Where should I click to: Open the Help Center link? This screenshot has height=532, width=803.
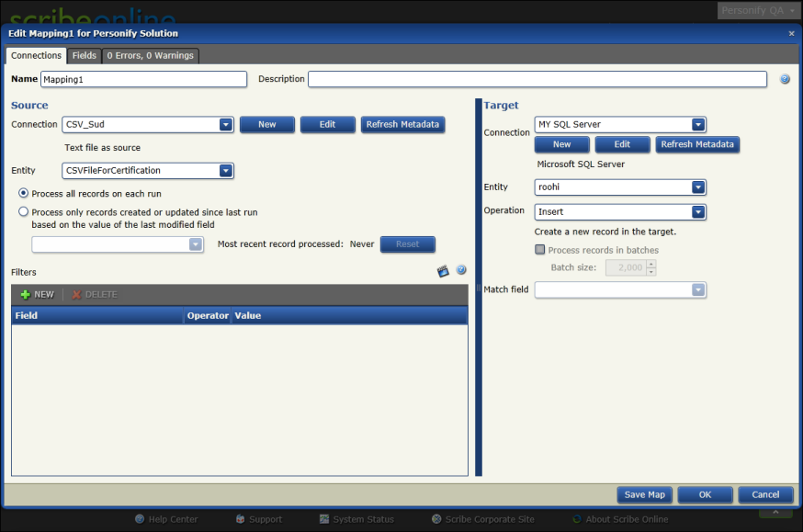pyautogui.click(x=166, y=519)
